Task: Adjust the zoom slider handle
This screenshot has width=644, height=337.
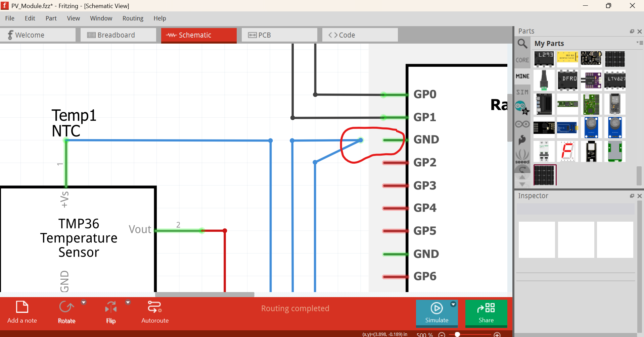Action: [x=457, y=334]
